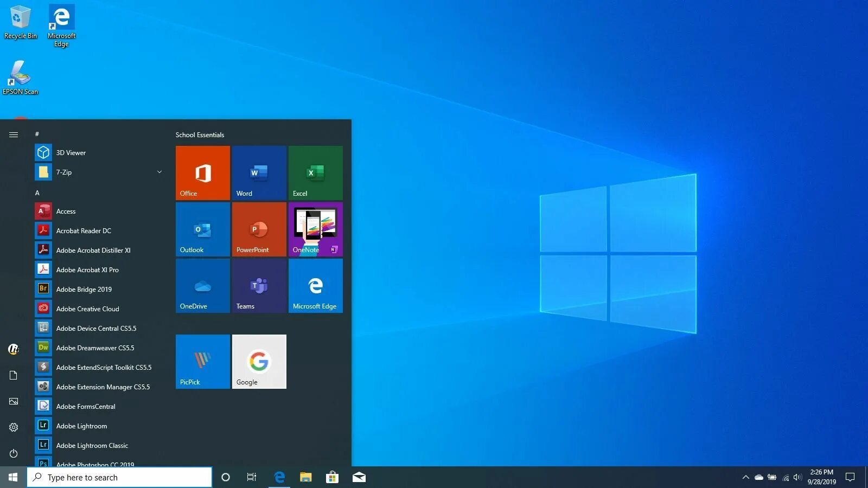Launch Adobe Extension Manager CS5.5

(x=100, y=387)
